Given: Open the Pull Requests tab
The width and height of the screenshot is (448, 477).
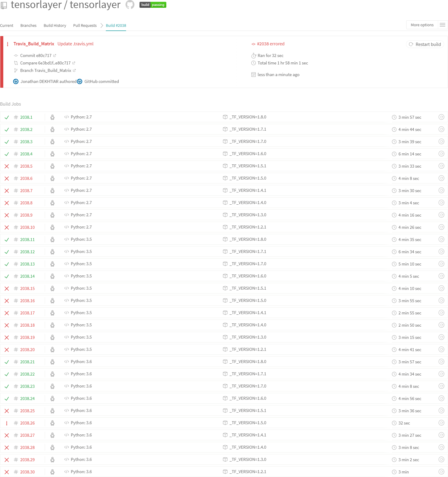Looking at the screenshot, I should pyautogui.click(x=85, y=25).
